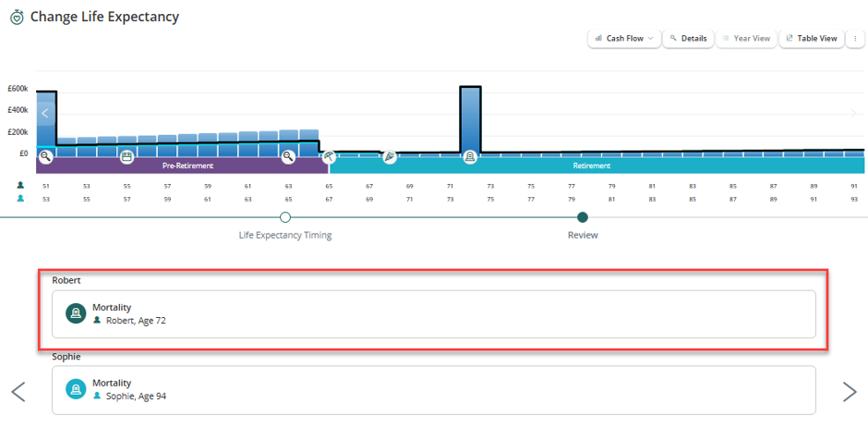Click Robert's dark green Mortality icon
This screenshot has width=868, height=428.
tap(76, 313)
